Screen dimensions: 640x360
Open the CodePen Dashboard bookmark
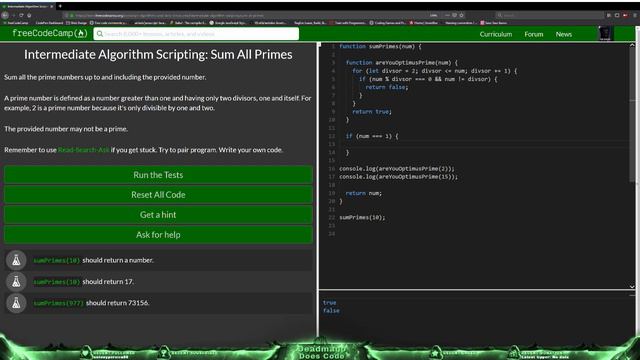pos(48,23)
